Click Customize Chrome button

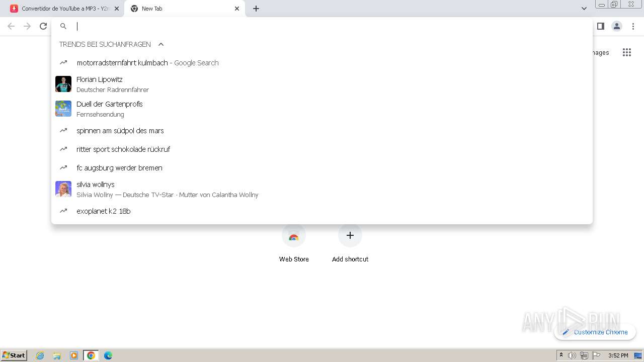click(x=595, y=332)
